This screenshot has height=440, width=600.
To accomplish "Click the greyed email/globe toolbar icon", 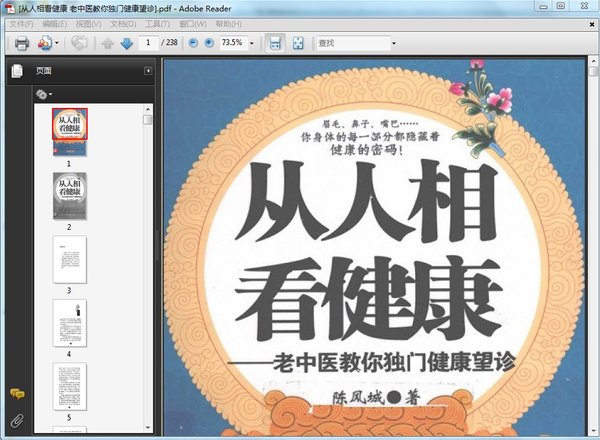I will pyautogui.click(x=79, y=43).
